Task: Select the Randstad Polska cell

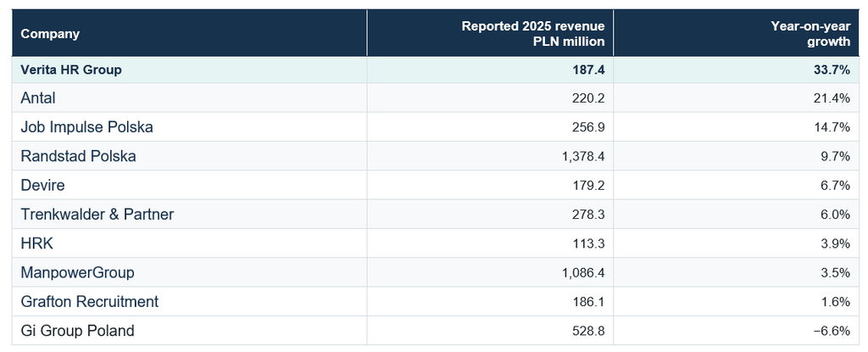Action: 189,156
